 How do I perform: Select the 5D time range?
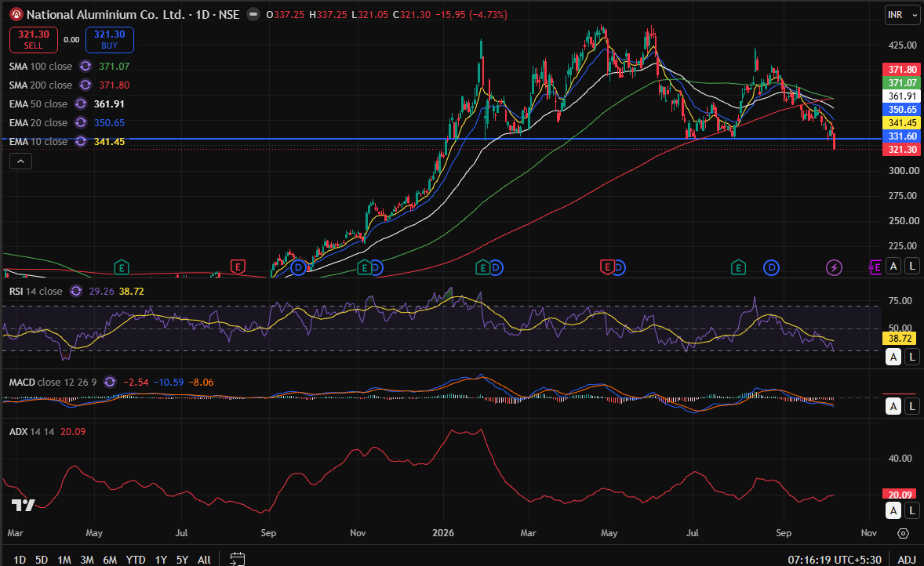point(42,560)
